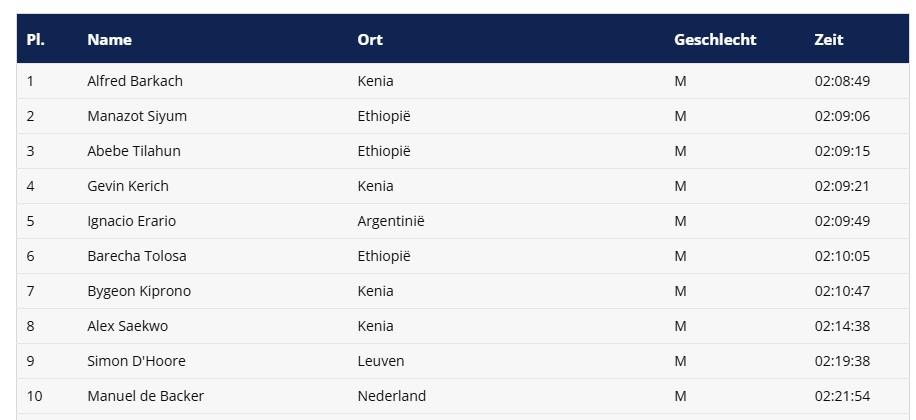Select the Geschlecht column header

pyautogui.click(x=715, y=40)
